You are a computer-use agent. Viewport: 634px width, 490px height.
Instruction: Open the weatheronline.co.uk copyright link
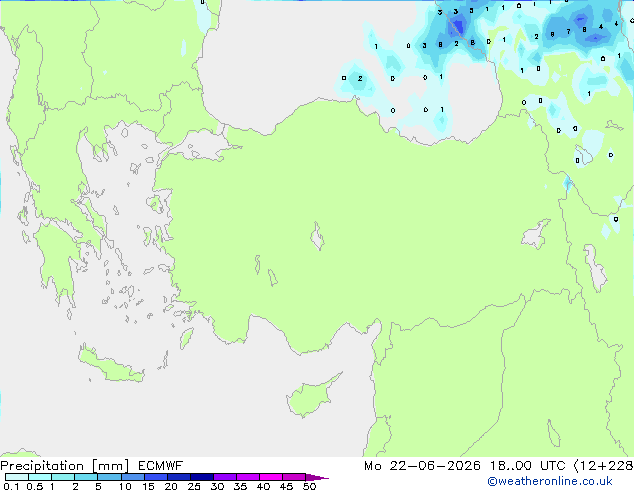(x=549, y=481)
